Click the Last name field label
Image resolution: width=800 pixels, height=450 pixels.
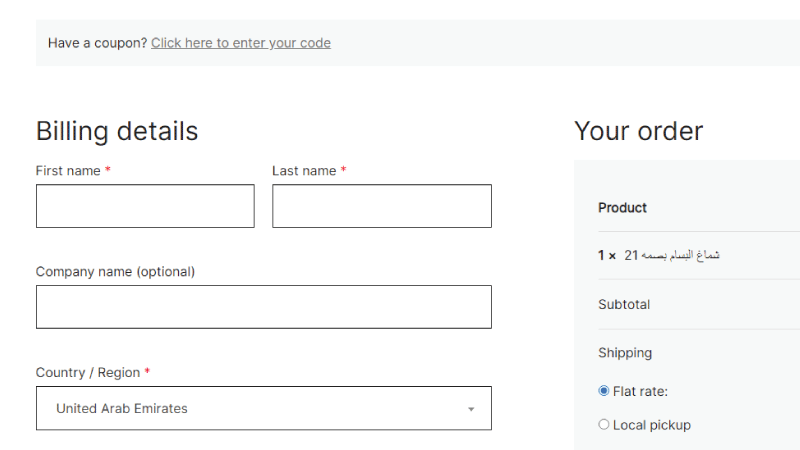point(304,171)
